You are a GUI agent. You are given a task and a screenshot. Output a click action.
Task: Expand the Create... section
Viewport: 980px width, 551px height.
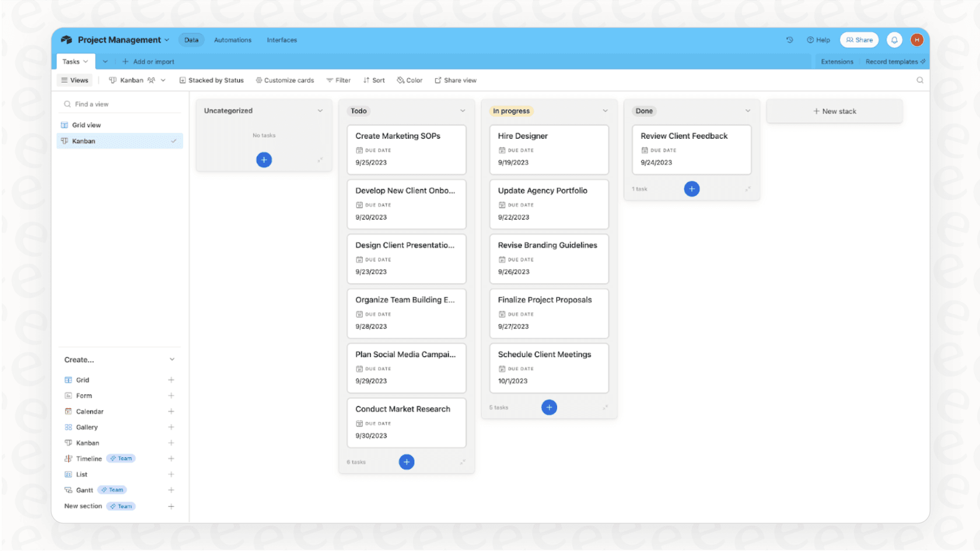(172, 359)
